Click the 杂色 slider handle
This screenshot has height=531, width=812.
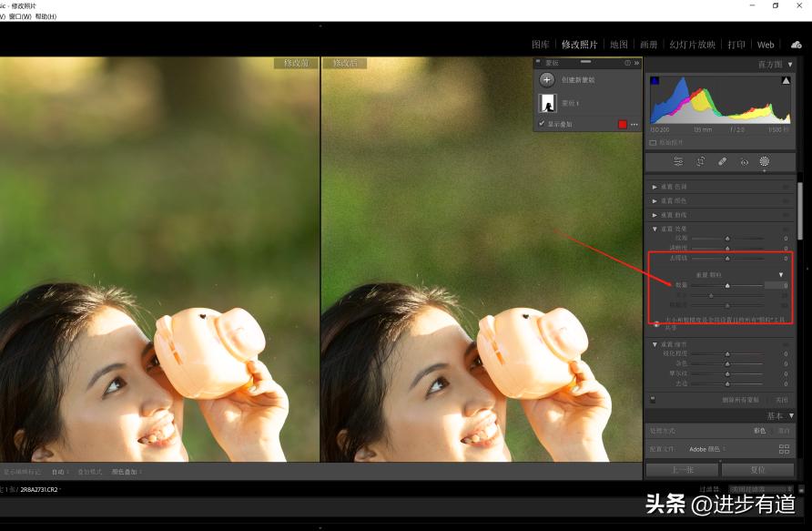(x=727, y=363)
